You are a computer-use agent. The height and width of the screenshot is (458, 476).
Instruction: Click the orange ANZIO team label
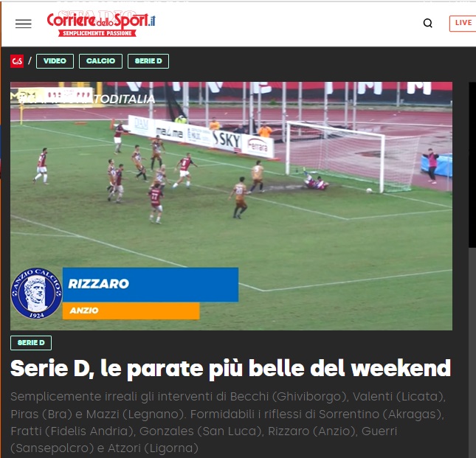[x=131, y=310]
